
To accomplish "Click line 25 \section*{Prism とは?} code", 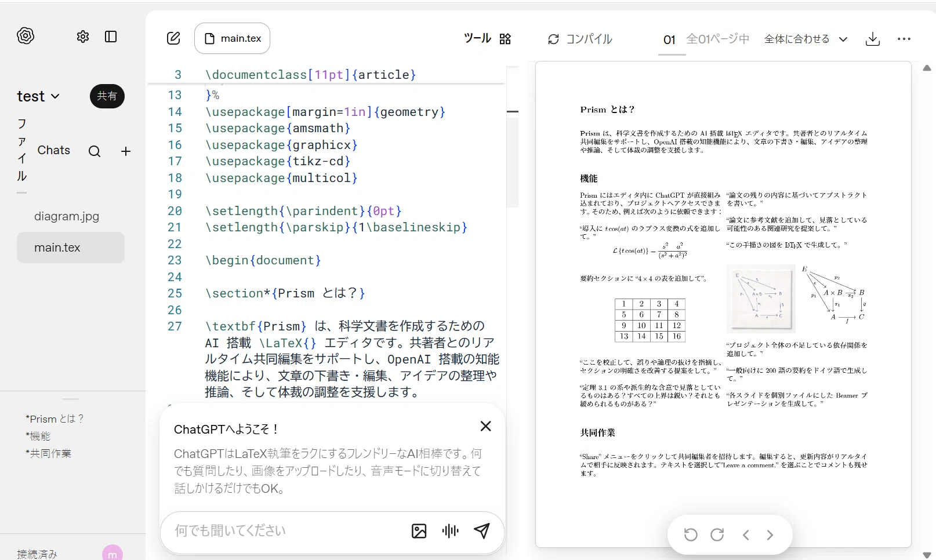I will [285, 293].
